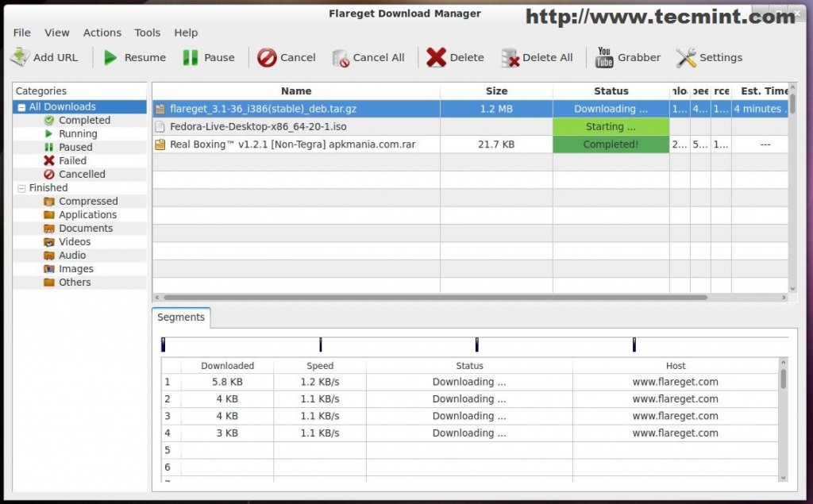Click the horizontal scrollbar of download list

coord(436,298)
